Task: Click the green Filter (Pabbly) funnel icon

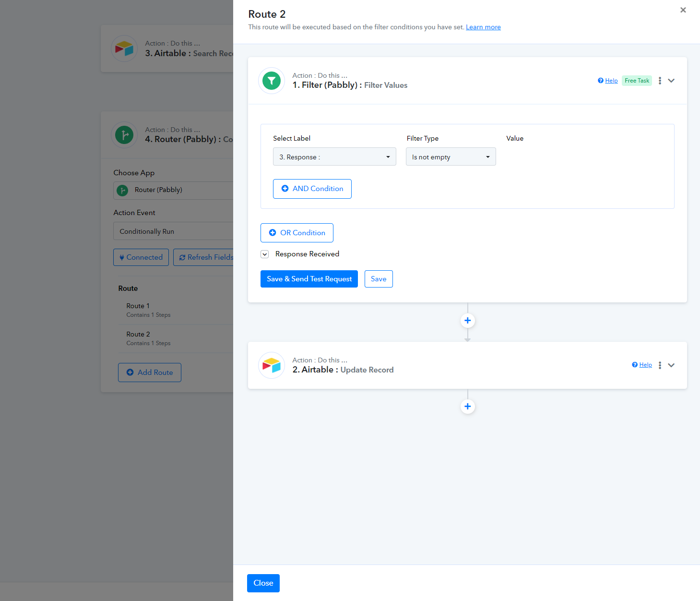Action: (272, 81)
